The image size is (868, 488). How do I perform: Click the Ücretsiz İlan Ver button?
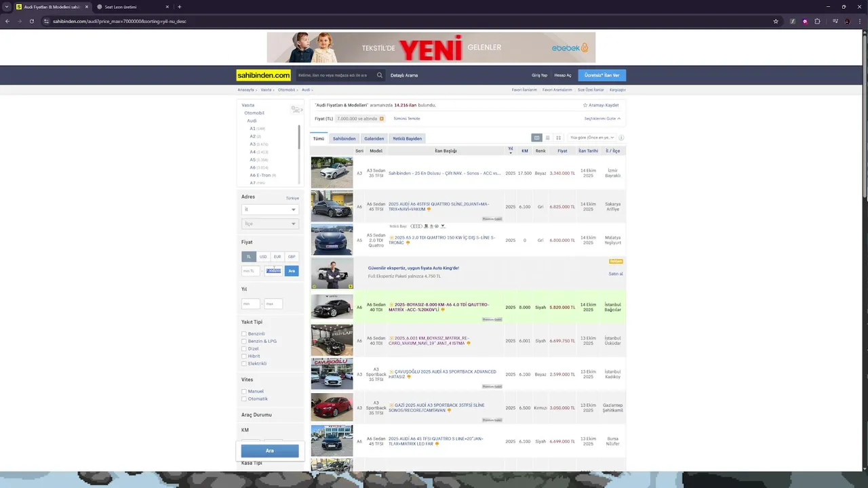tap(602, 75)
